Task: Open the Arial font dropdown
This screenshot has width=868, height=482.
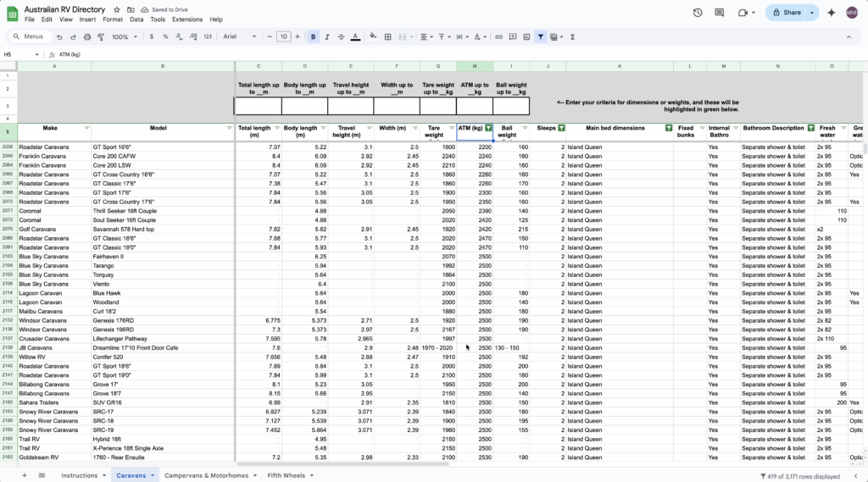Action: pos(239,37)
